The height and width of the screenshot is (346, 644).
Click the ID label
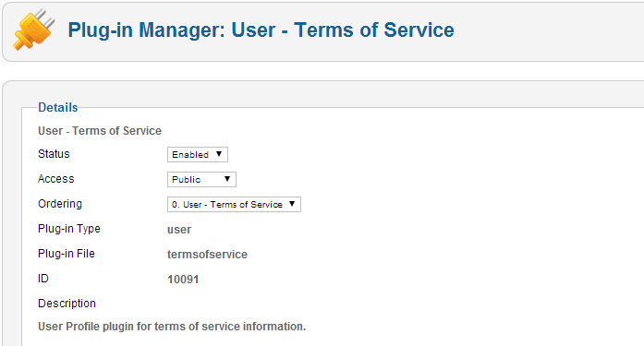pos(43,279)
